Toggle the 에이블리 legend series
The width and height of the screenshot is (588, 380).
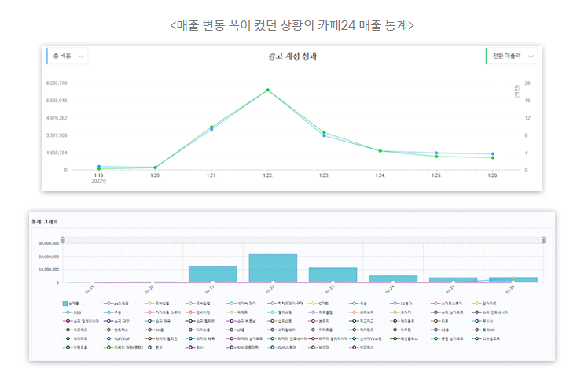[x=402, y=321]
